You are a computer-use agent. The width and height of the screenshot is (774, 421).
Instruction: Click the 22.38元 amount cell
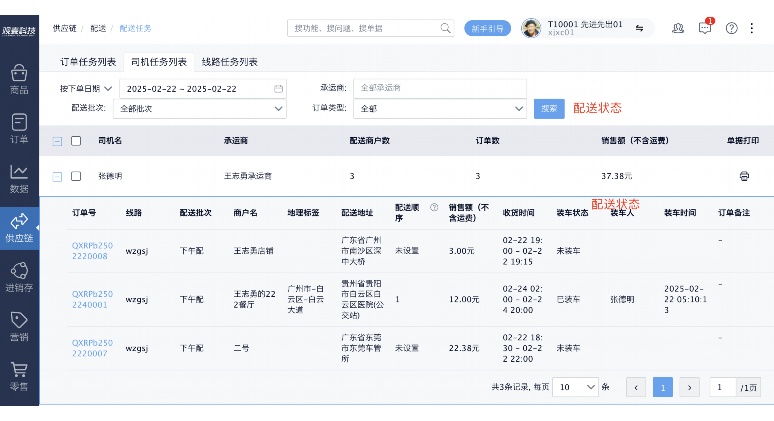pyautogui.click(x=464, y=348)
